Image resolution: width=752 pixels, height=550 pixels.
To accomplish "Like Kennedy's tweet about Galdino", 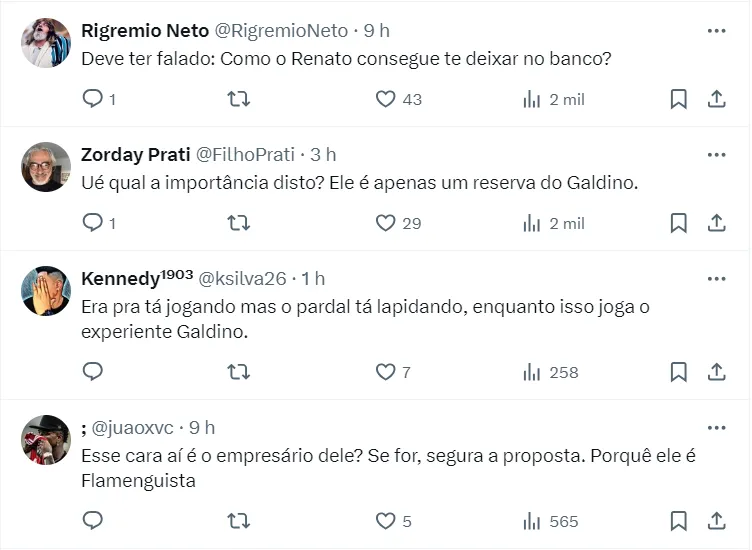I will pyautogui.click(x=386, y=372).
